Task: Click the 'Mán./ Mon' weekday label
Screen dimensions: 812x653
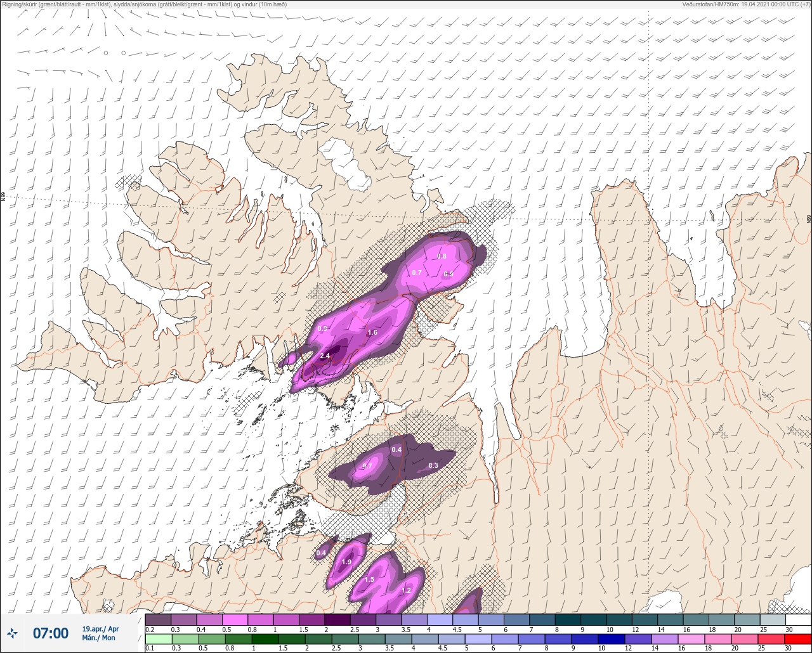Action: [x=99, y=638]
